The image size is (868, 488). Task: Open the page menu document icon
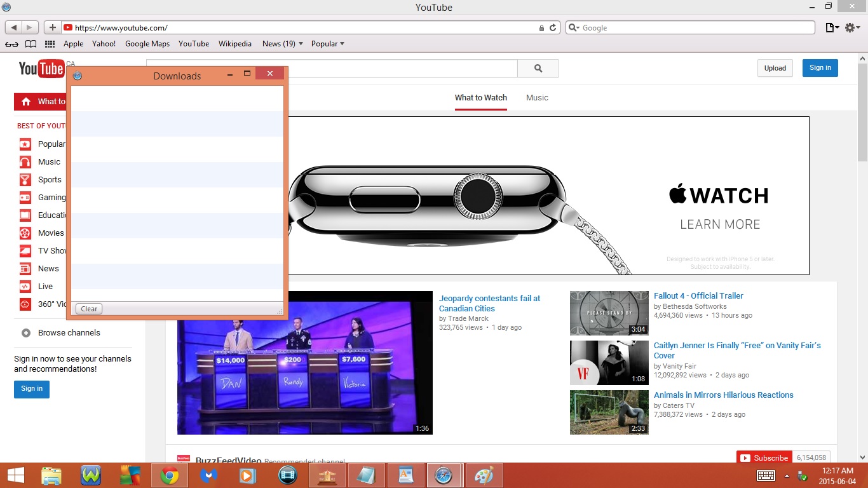tap(832, 28)
